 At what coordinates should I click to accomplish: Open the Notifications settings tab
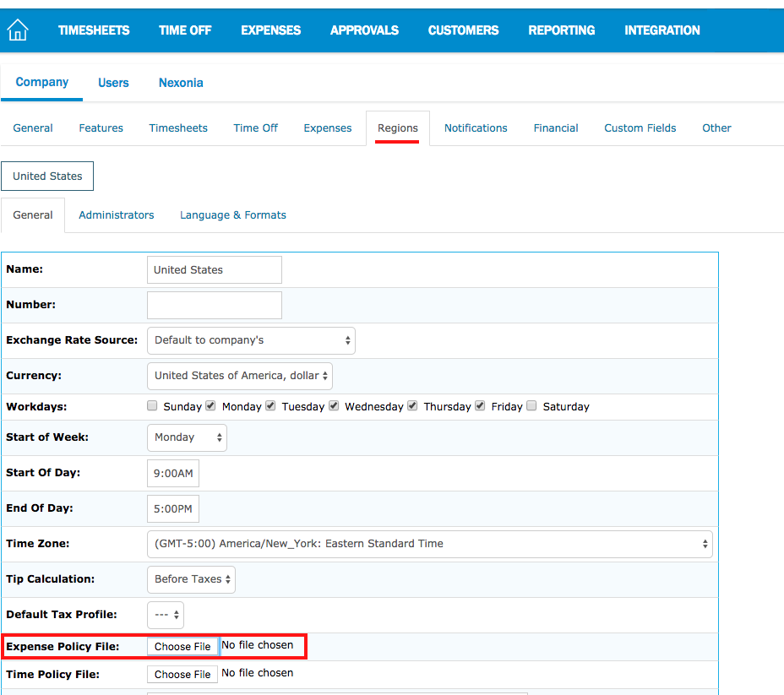pos(476,128)
